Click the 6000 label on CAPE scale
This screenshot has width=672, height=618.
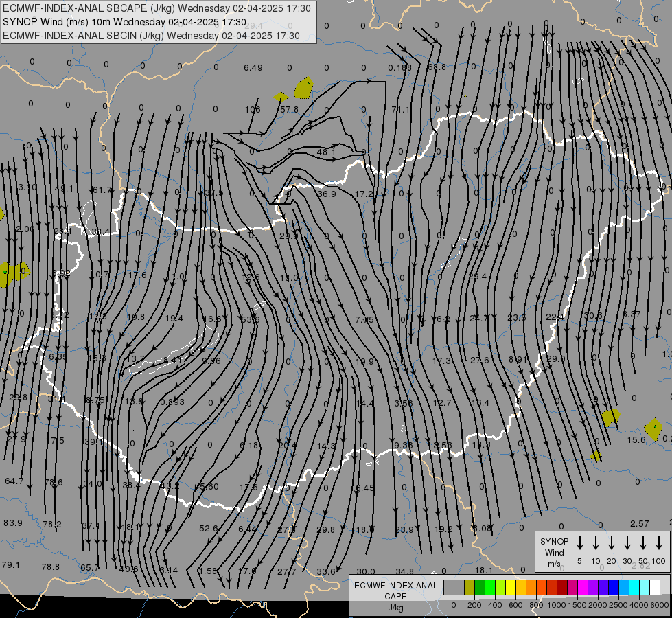(x=661, y=605)
